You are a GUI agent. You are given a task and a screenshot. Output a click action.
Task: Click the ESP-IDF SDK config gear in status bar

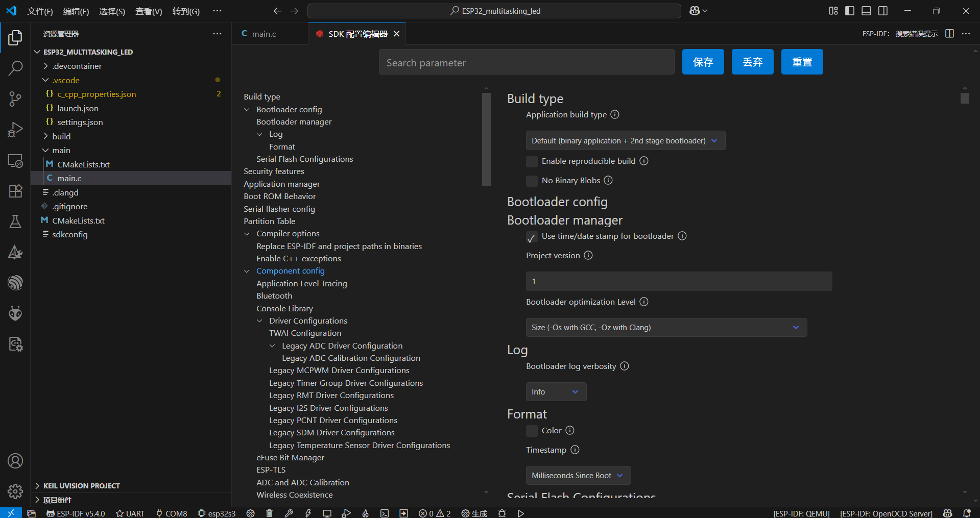click(250, 513)
